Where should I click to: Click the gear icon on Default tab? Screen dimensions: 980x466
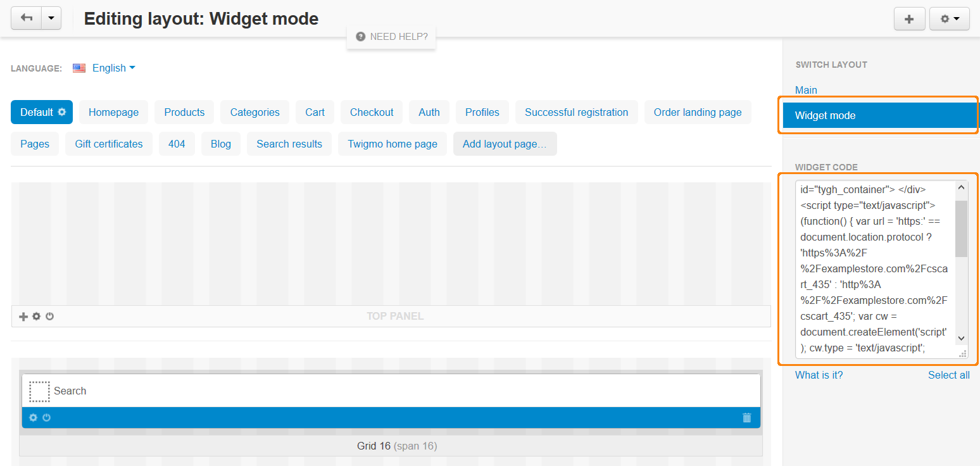61,112
